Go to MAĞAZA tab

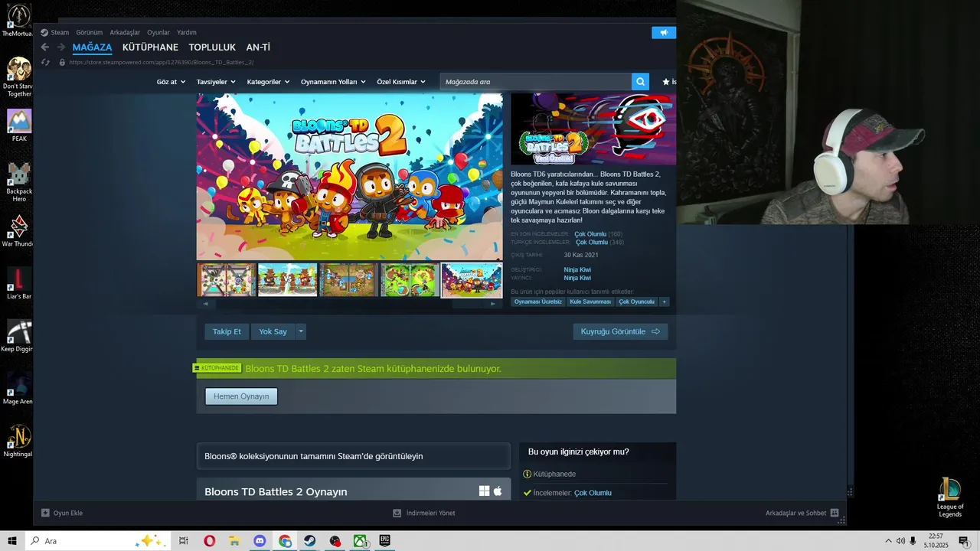pos(92,47)
